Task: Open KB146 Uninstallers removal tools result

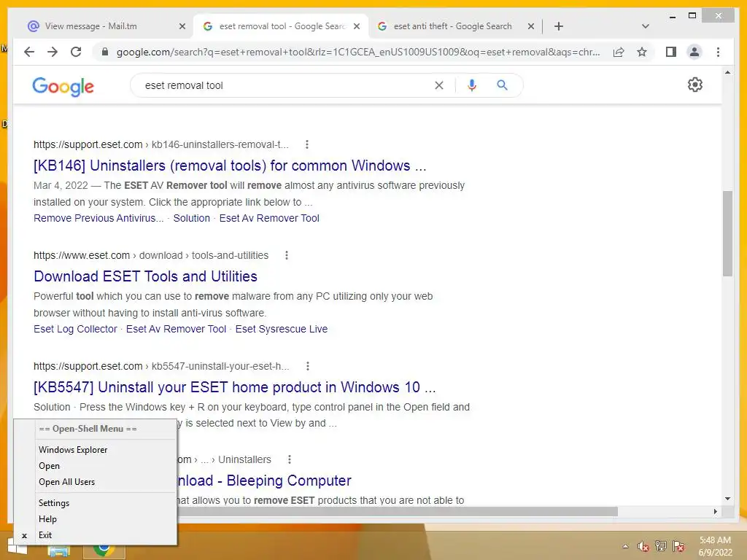Action: click(230, 166)
